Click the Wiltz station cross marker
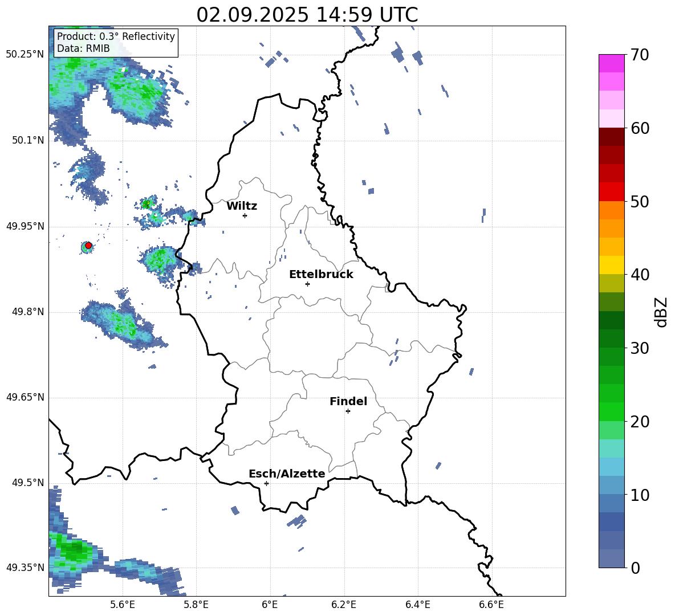The height and width of the screenshot is (616, 675). (245, 215)
